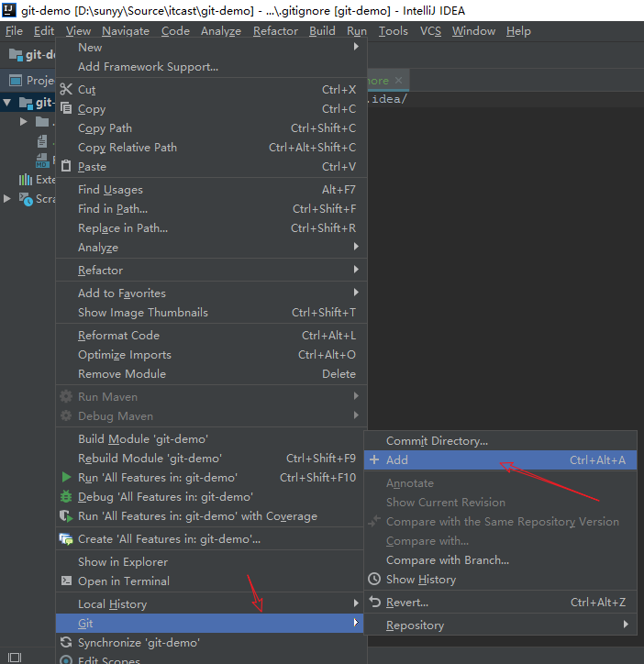Click the Open in Terminal icon
The width and height of the screenshot is (644, 664).
[x=66, y=581]
